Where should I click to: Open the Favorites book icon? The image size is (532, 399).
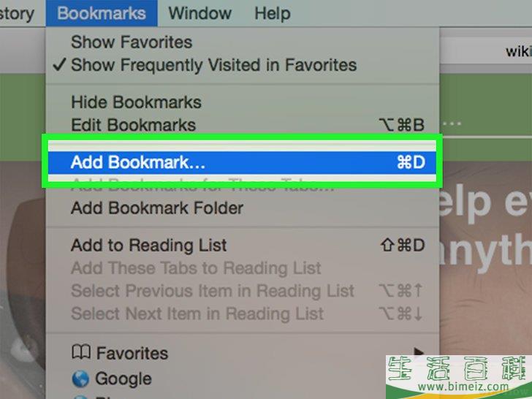80,352
